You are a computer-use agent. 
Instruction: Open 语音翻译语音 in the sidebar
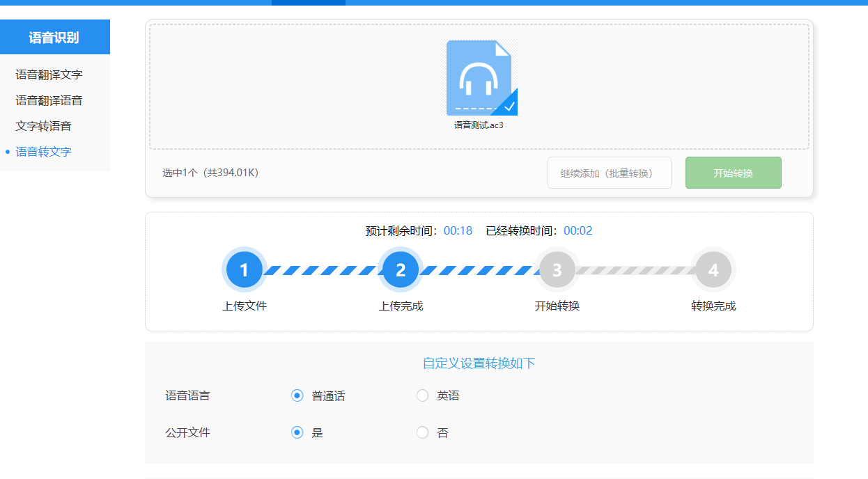(x=49, y=100)
